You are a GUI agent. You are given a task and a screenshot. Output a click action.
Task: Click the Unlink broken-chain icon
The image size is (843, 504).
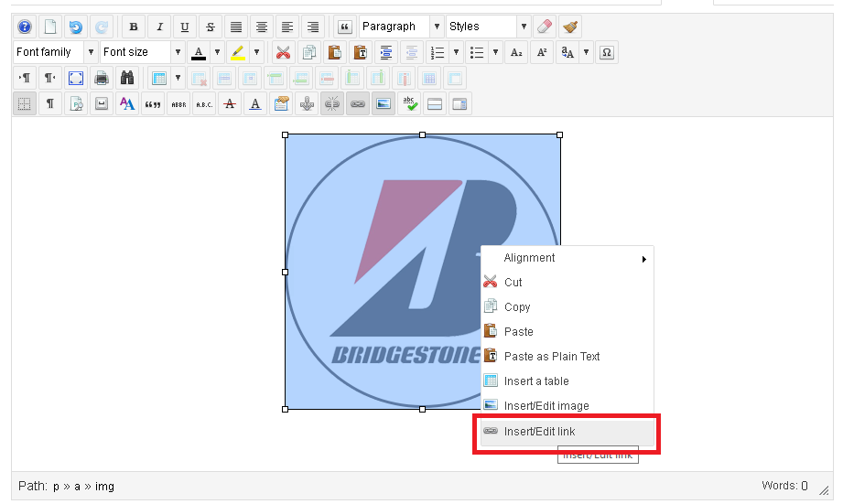332,103
